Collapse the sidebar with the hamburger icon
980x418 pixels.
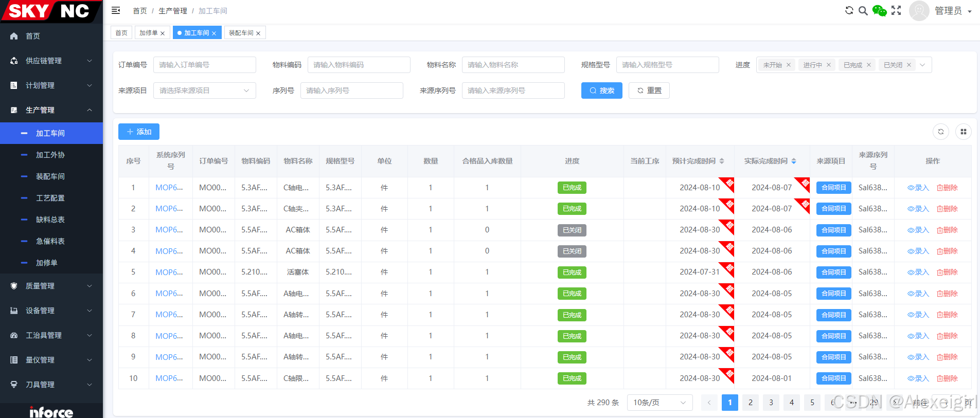[x=116, y=10]
